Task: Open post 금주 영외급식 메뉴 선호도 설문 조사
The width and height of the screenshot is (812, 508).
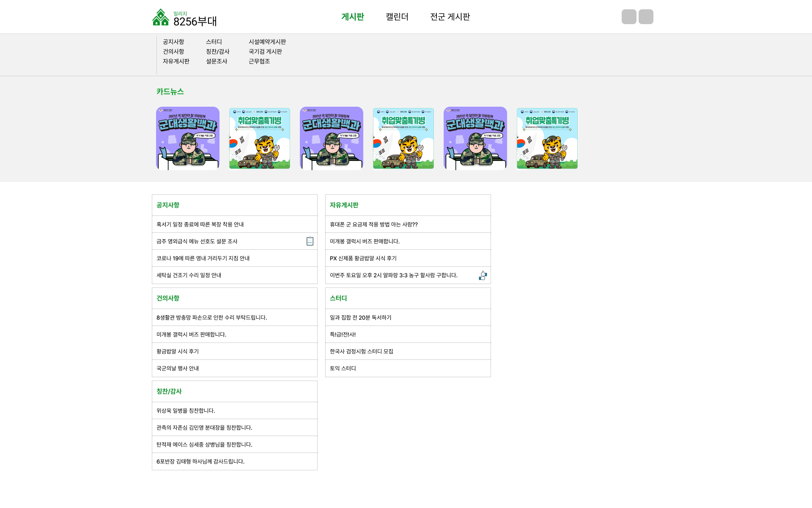Action: [x=235, y=241]
